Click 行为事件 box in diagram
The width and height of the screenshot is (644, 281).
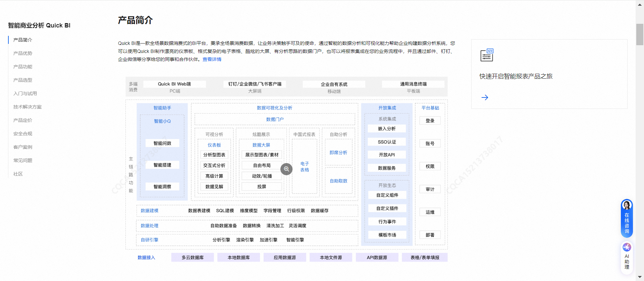tap(387, 222)
